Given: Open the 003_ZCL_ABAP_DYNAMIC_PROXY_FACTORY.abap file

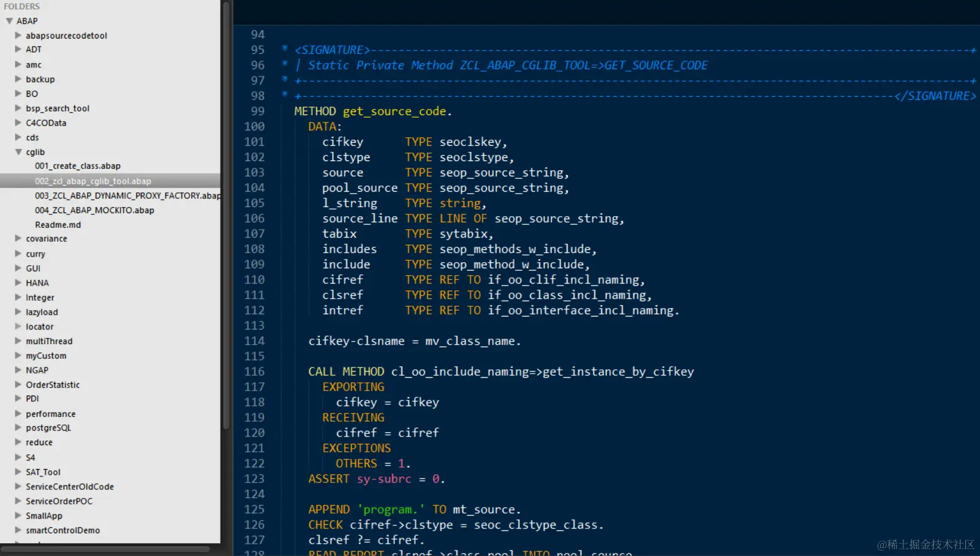Looking at the screenshot, I should [127, 195].
